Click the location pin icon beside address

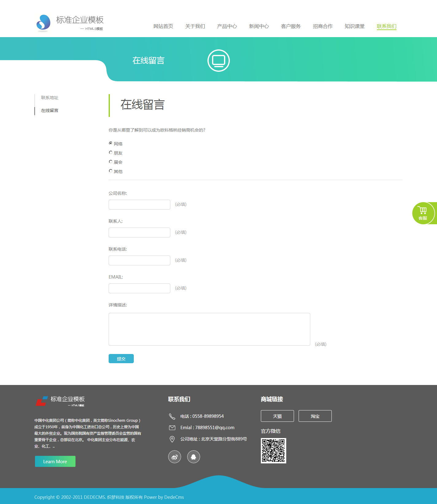(172, 439)
